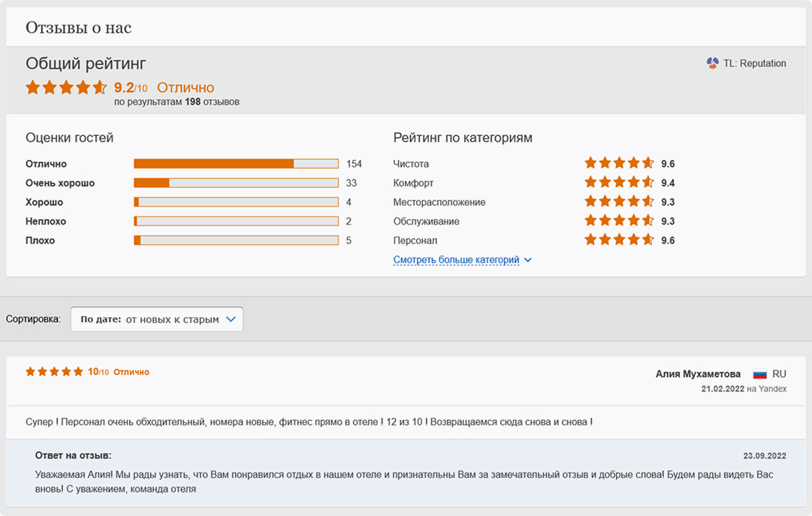812x516 pixels.
Task: Click the TL: Reputation text link
Action: [x=754, y=63]
